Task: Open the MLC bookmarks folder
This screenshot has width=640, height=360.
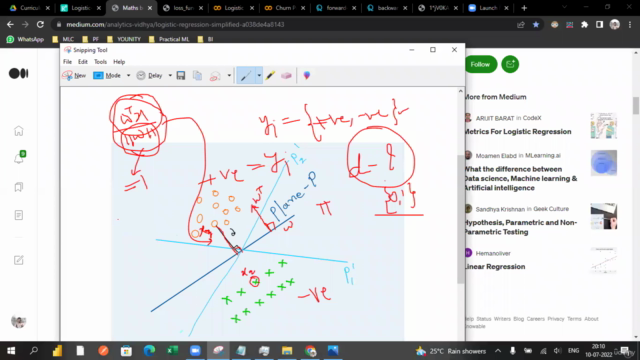Action: (x=63, y=39)
